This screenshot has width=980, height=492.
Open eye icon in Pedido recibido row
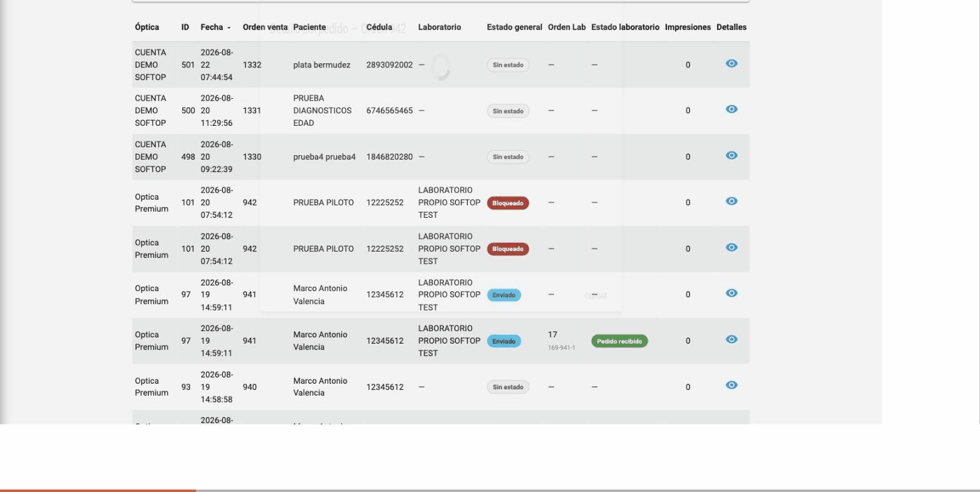pos(731,340)
